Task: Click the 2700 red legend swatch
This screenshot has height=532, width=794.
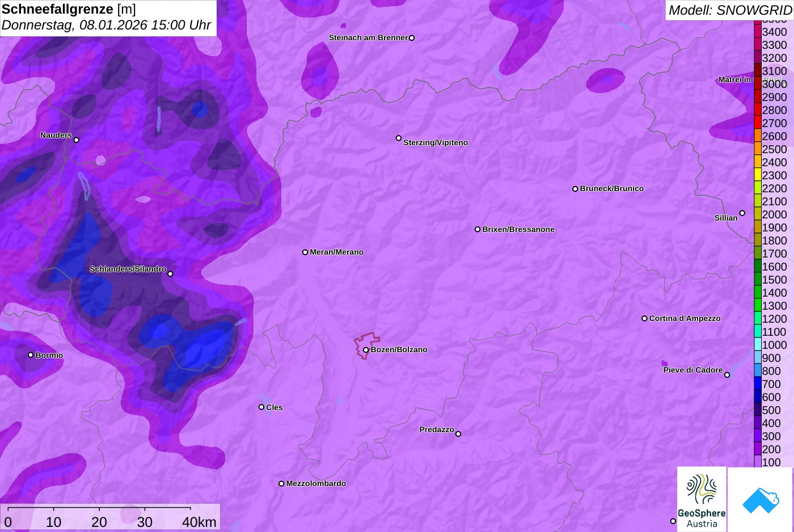Action: point(758,122)
